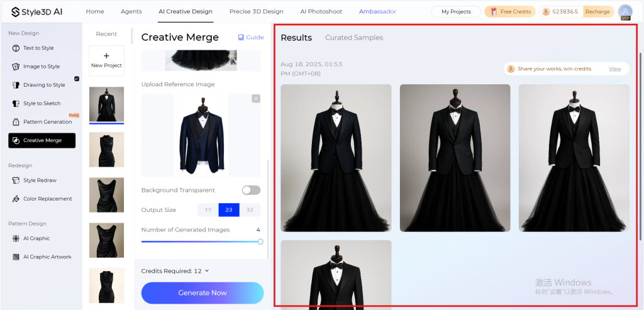Viewport: 644px width, 310px height.
Task: Click the Creative Merge settings panel scrollbar
Action: (x=268, y=209)
